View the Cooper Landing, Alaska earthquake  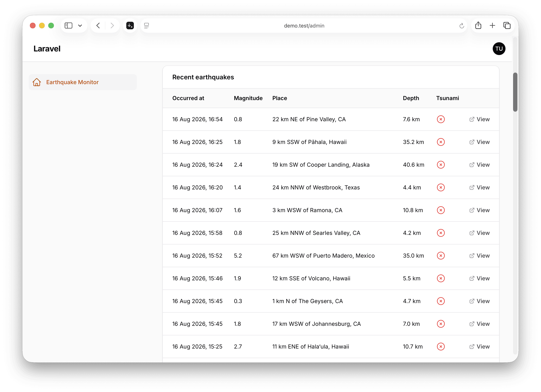[x=479, y=165]
